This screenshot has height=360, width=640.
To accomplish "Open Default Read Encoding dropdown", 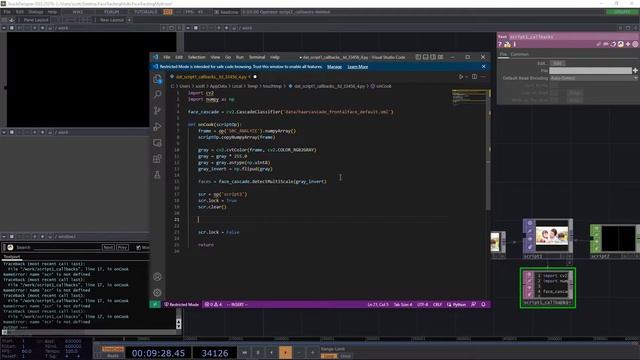I will click(x=593, y=78).
